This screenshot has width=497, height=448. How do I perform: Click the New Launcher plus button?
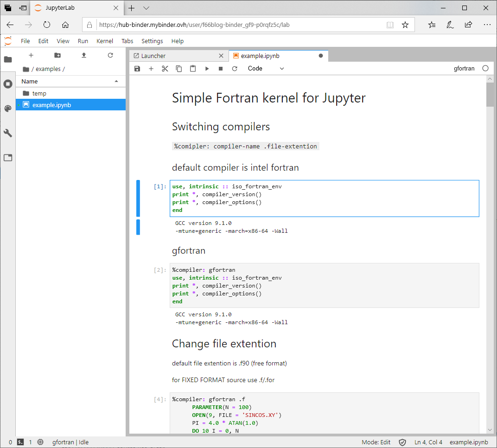(x=31, y=55)
